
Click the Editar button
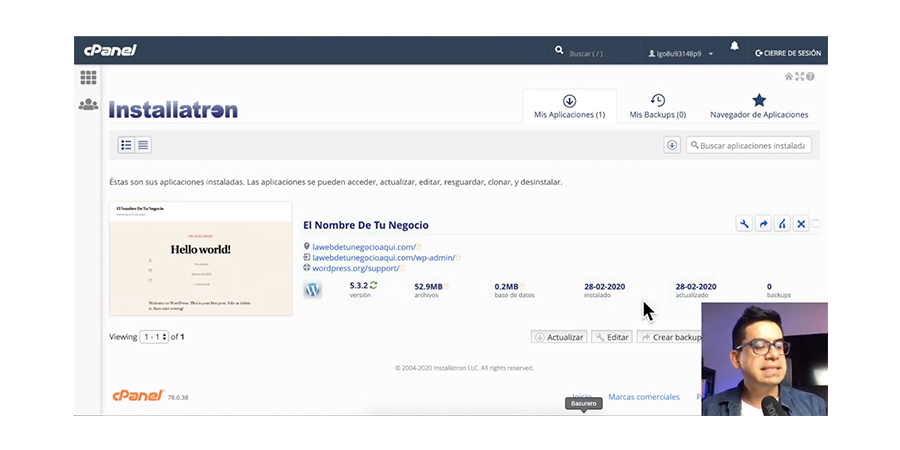[x=612, y=338]
